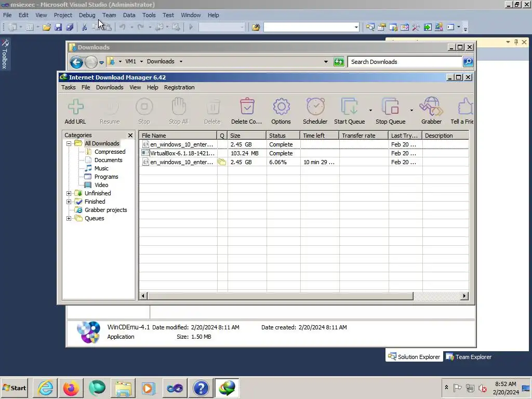The image size is (532, 399).
Task: Select the VirtualBox-6.1.18 download row
Action: click(304, 153)
